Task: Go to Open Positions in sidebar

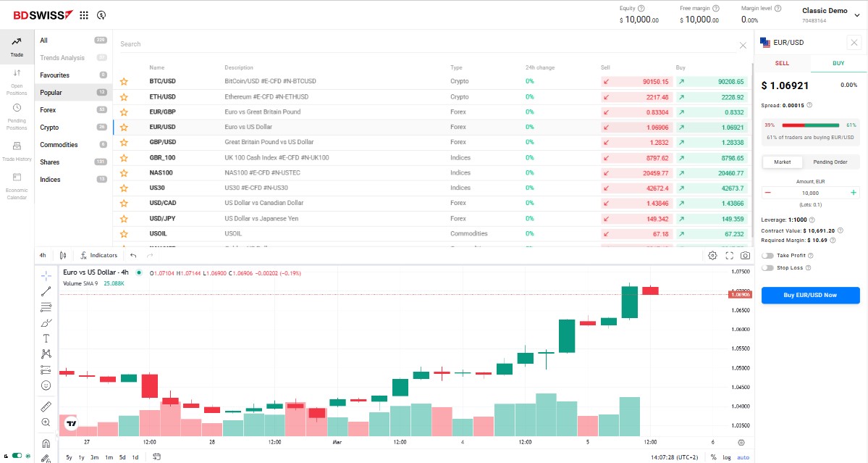Action: (x=17, y=82)
